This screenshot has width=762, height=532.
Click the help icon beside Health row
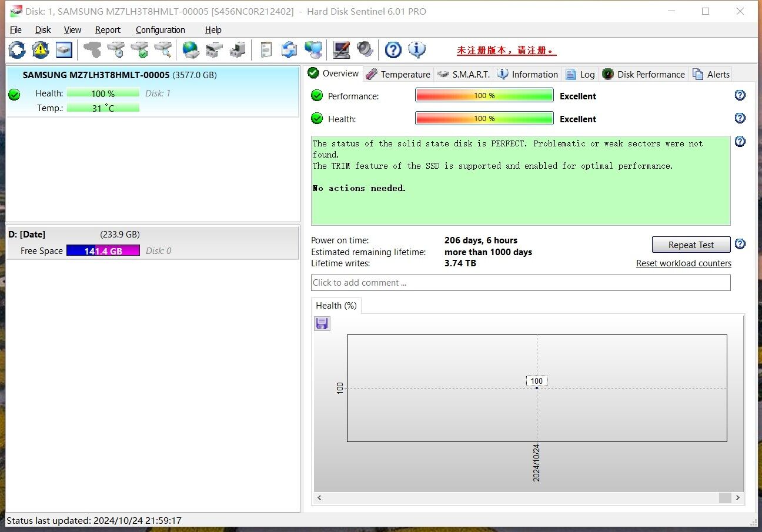pos(740,118)
